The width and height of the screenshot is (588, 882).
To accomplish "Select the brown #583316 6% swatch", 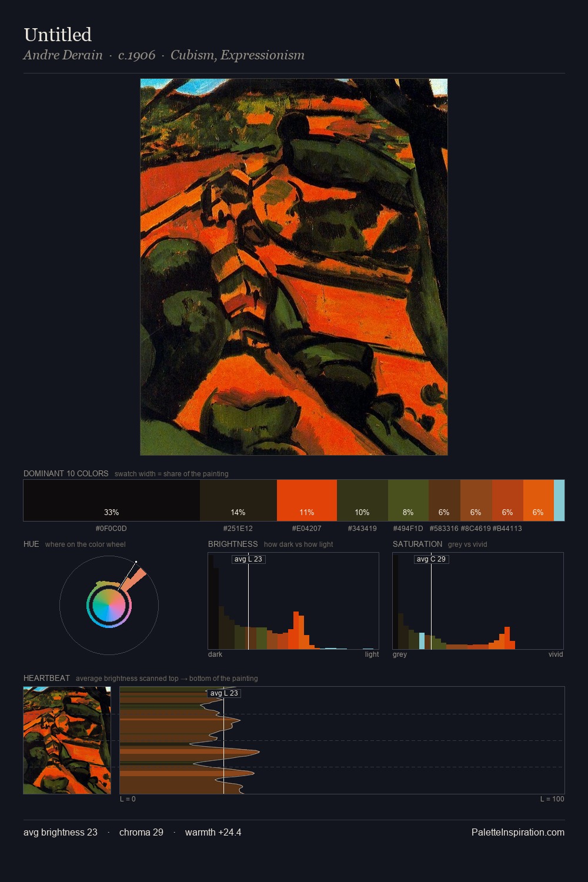I will coord(445,500).
